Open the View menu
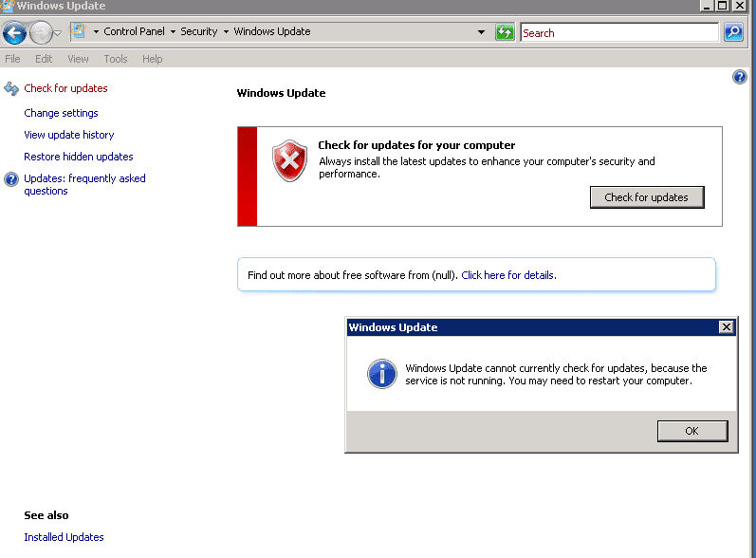Screen dimensions: 756x558 pos(78,59)
